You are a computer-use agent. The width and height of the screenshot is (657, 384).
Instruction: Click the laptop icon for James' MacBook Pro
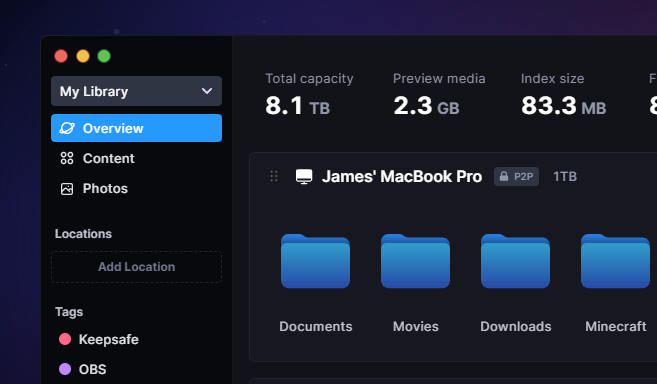coord(304,176)
